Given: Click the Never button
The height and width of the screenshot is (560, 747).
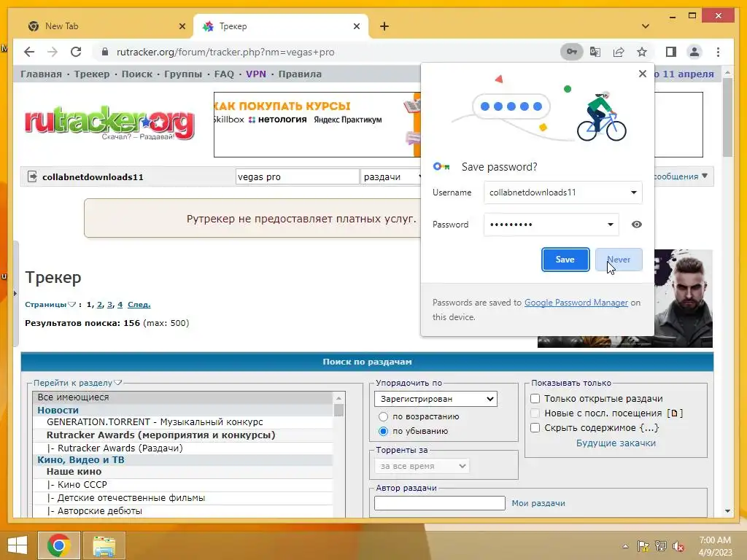Looking at the screenshot, I should 619,260.
